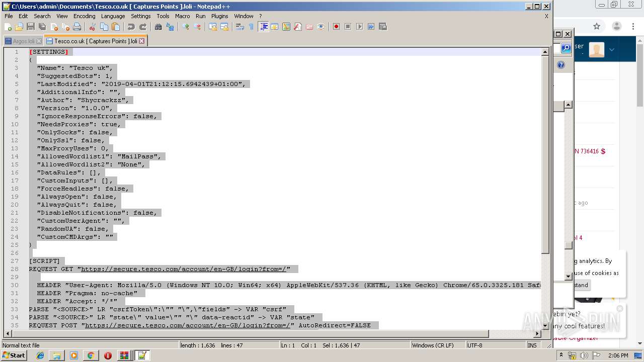Viewport: 644px width, 362px height.
Task: Open the Language menu
Action: (113, 16)
